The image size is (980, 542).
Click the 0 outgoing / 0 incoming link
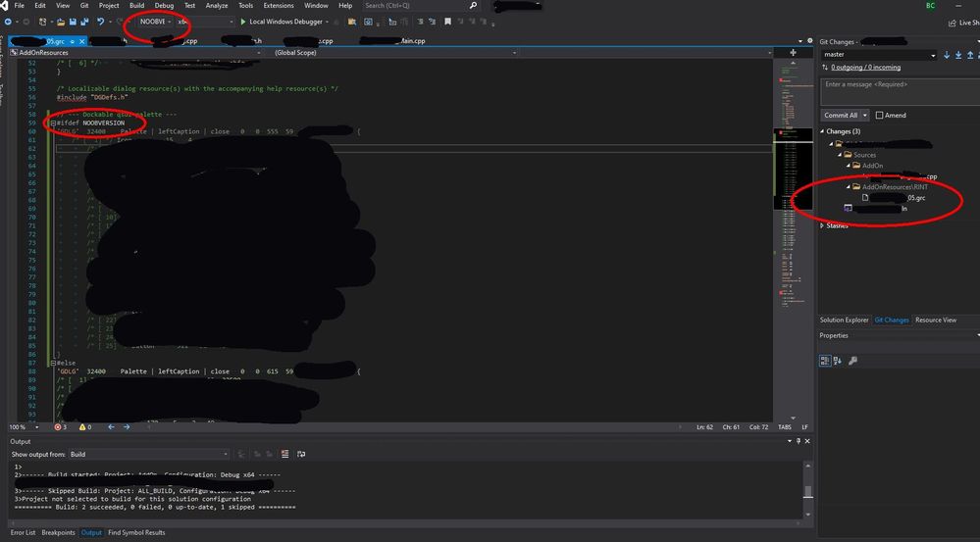click(866, 68)
